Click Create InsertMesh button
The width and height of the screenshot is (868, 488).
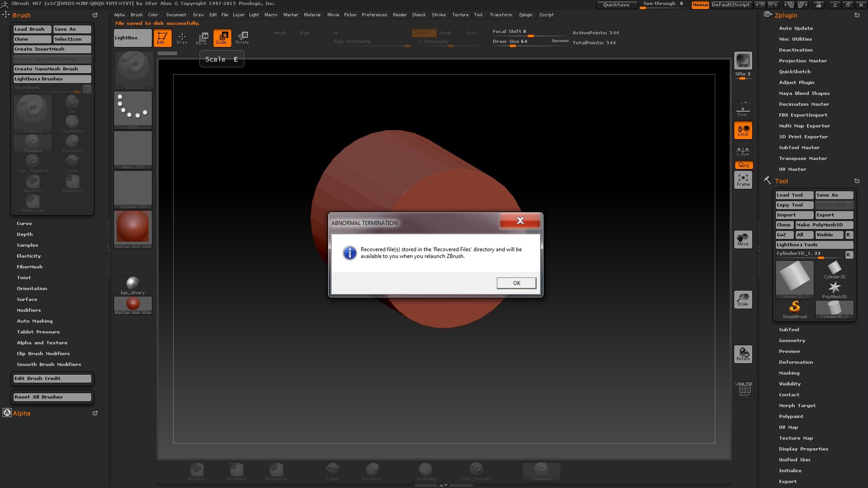coord(52,49)
